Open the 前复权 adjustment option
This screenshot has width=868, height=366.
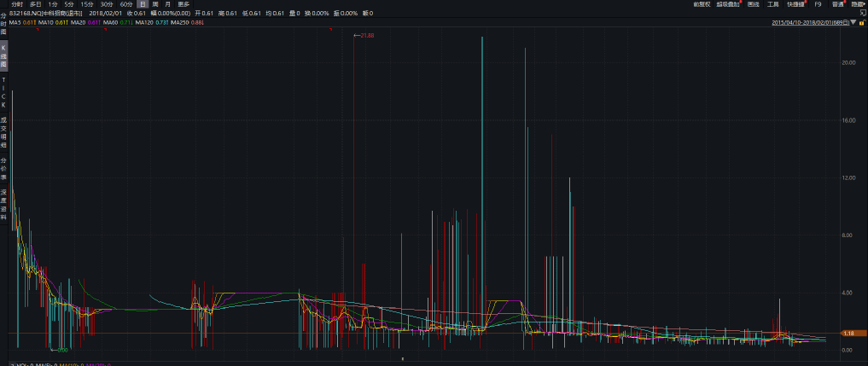pos(702,4)
